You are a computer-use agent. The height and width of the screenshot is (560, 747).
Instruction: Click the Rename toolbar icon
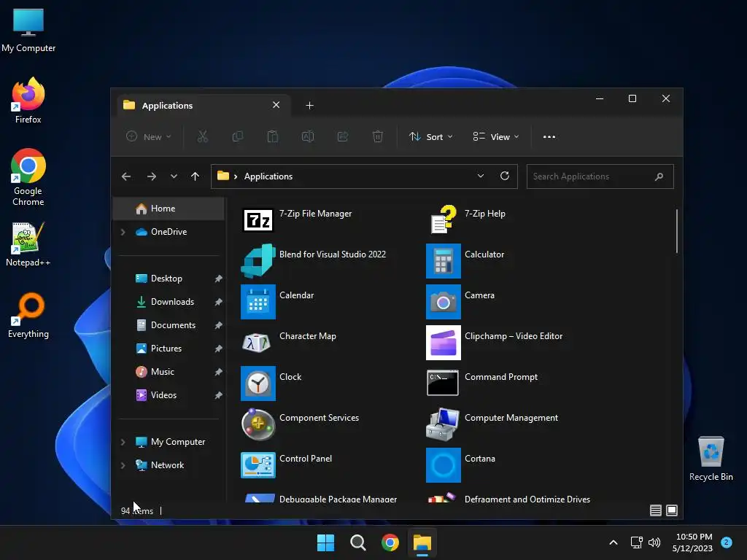pos(308,136)
